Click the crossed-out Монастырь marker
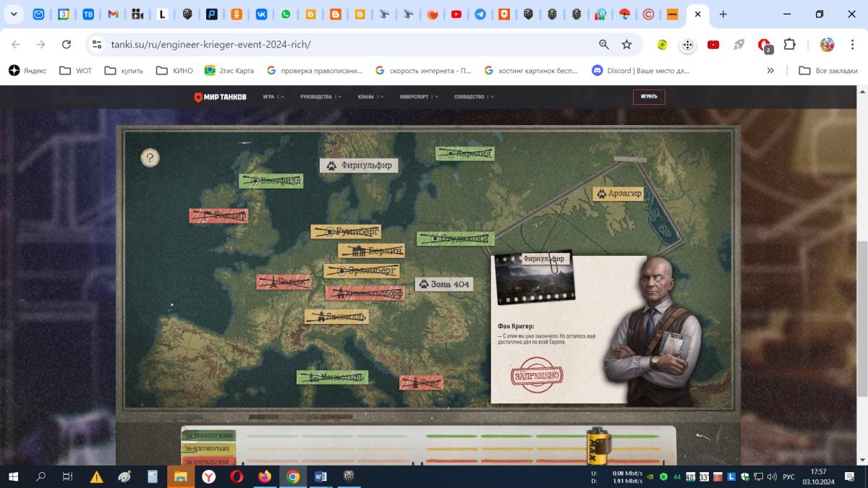 [332, 377]
